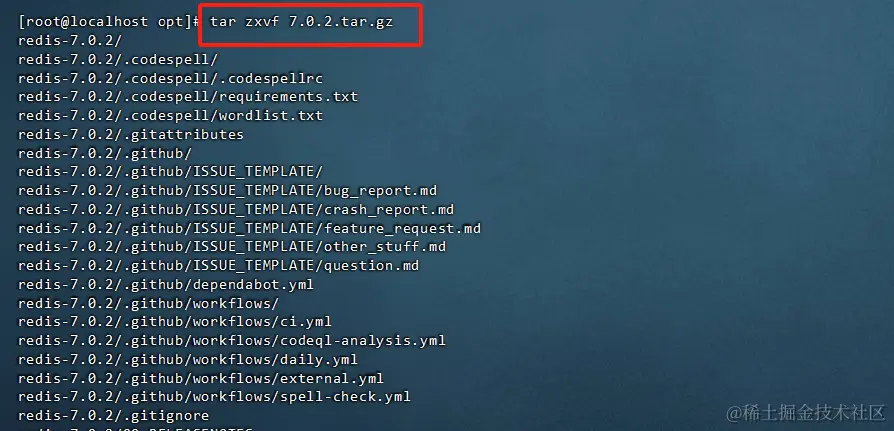
Task: Select the workflows/ci.yml line
Action: [x=175, y=322]
